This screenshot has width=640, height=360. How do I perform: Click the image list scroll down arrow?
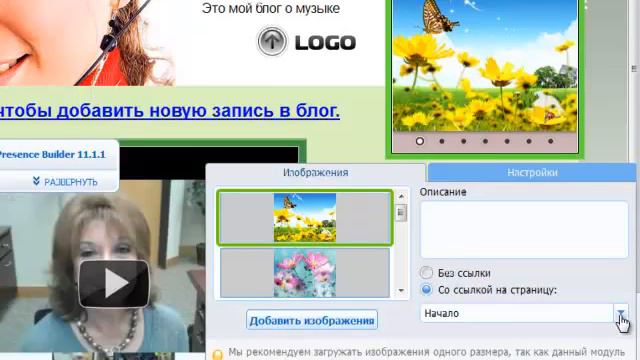(x=401, y=291)
